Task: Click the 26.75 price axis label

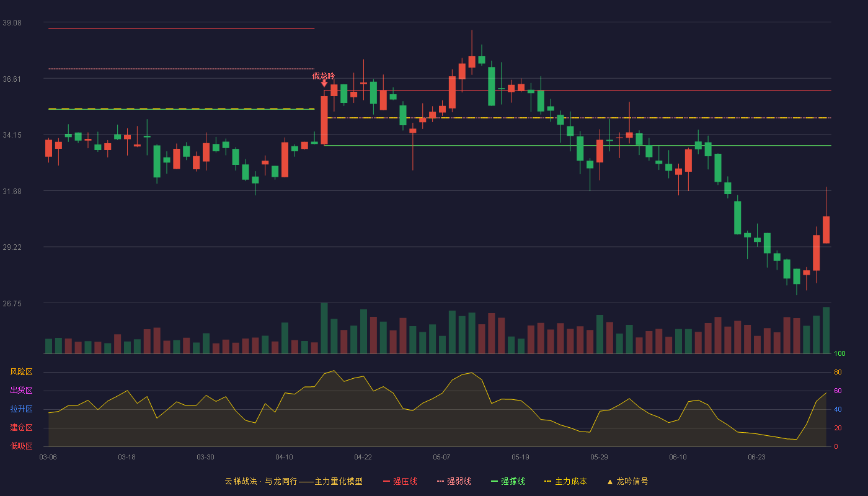Action: pyautogui.click(x=12, y=303)
